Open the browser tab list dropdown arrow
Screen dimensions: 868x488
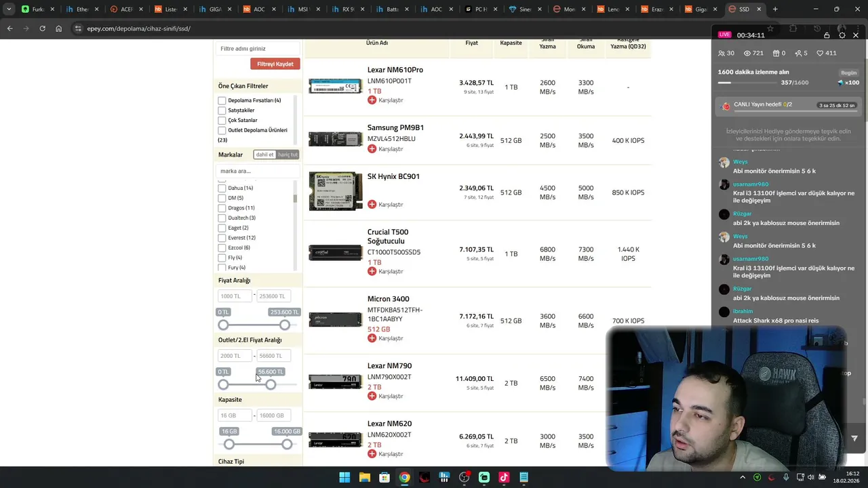pos(9,9)
